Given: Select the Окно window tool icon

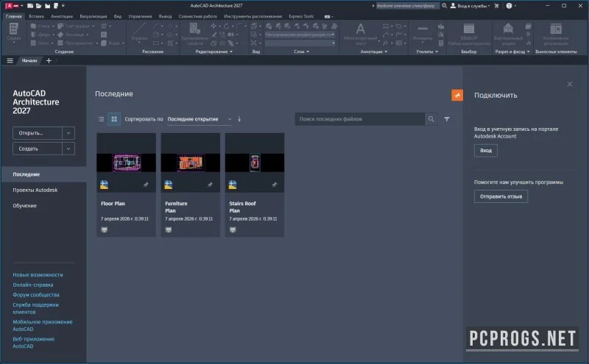Looking at the screenshot, I should pyautogui.click(x=33, y=43).
